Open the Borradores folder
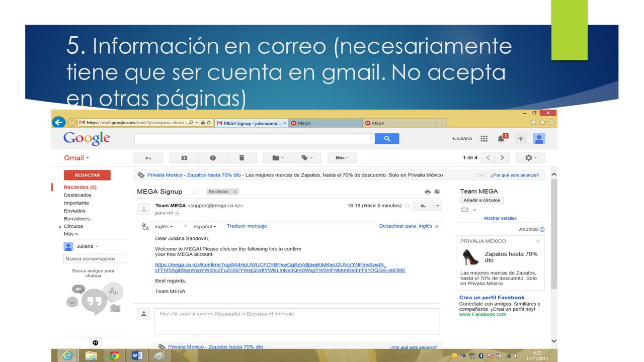The height and width of the screenshot is (362, 644). [76, 219]
